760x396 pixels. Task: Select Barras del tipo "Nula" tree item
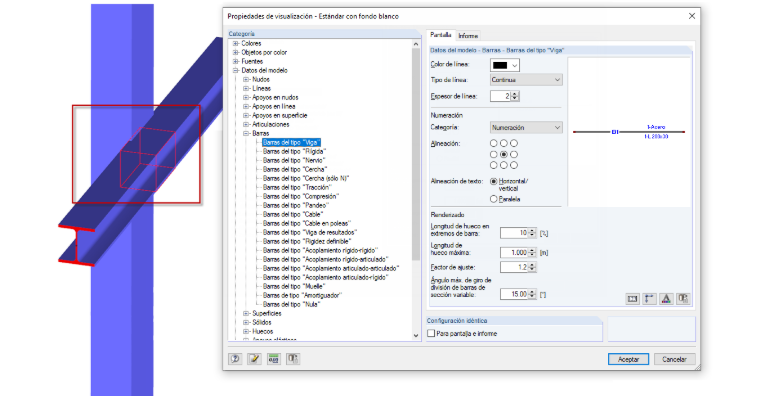[291, 304]
